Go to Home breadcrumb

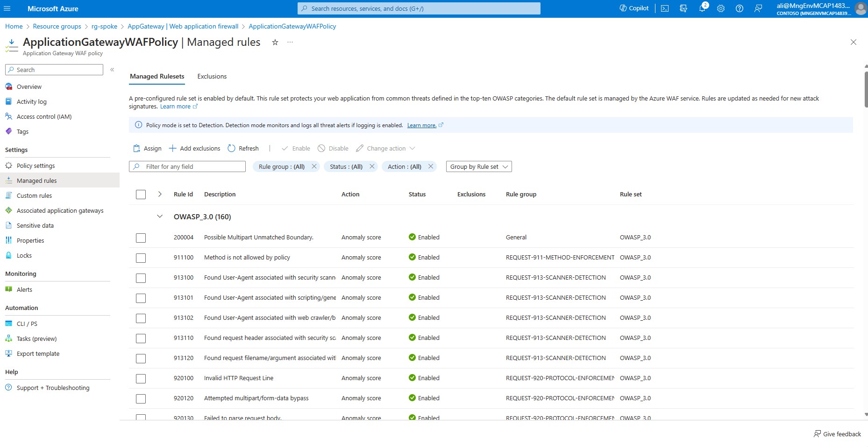(x=14, y=26)
